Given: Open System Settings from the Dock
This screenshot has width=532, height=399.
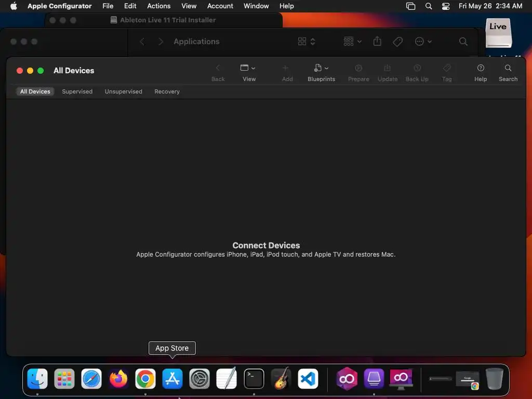Looking at the screenshot, I should (x=199, y=378).
